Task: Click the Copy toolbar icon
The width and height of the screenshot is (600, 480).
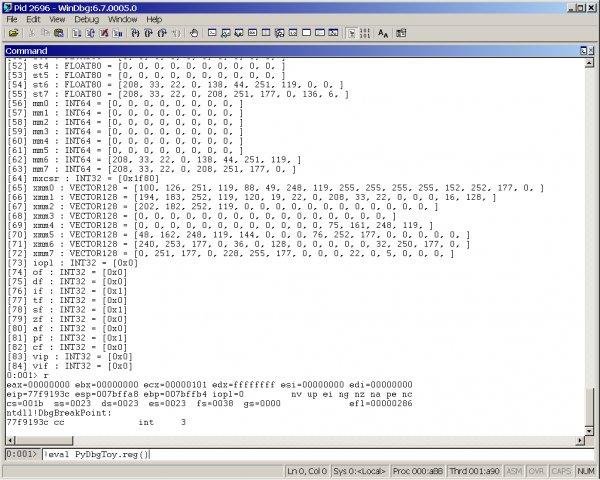Action: click(45, 33)
